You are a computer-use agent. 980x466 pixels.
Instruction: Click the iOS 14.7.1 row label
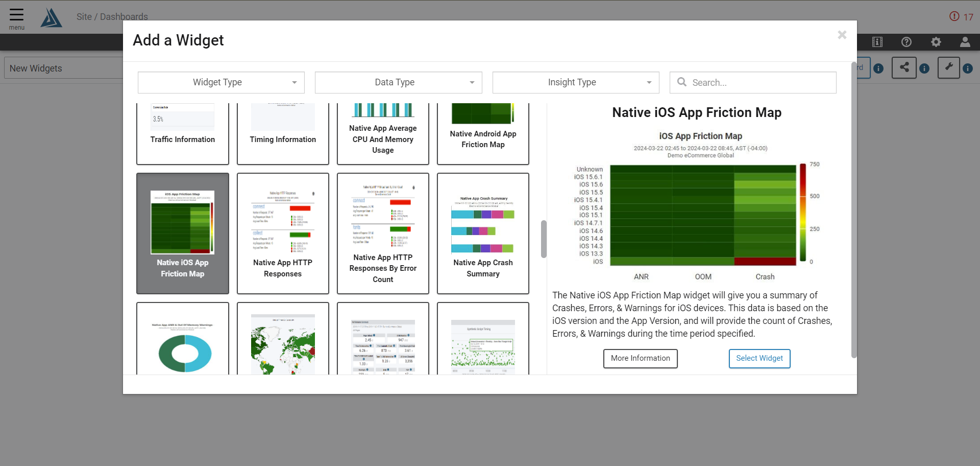[588, 223]
